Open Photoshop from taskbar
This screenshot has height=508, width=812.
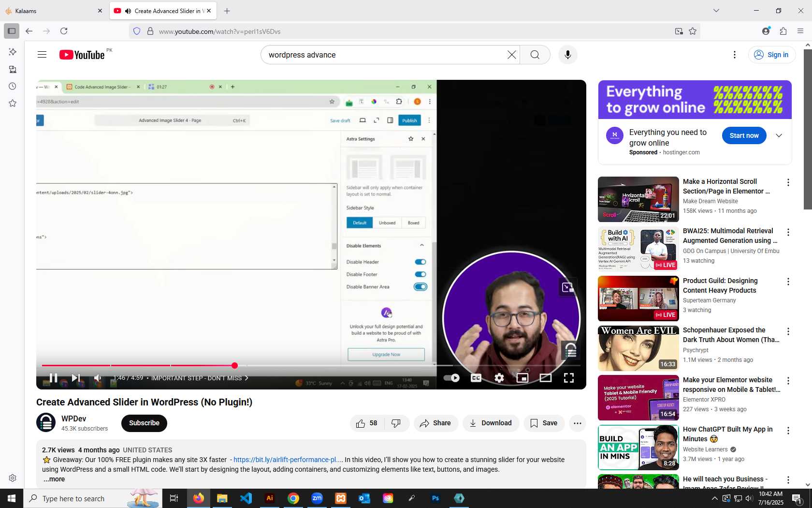pyautogui.click(x=435, y=498)
